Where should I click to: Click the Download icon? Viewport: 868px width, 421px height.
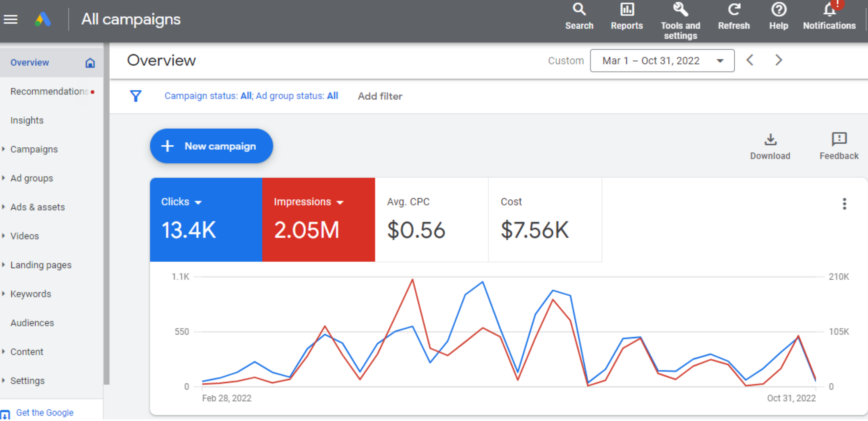click(770, 140)
